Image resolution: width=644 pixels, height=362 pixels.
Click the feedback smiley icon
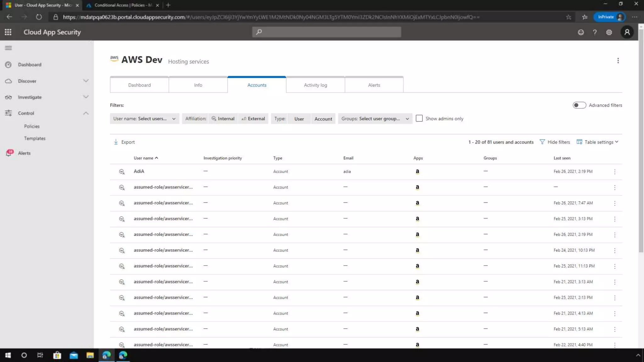tap(581, 32)
